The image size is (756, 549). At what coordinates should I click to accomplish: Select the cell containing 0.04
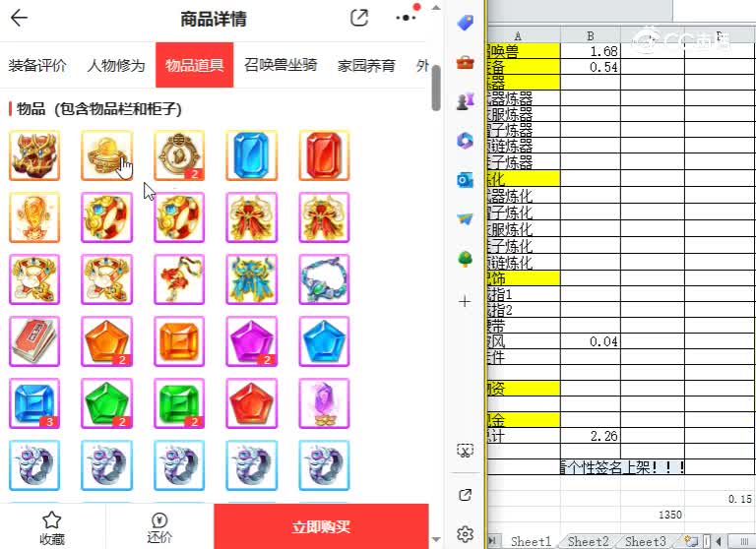pyautogui.click(x=591, y=341)
